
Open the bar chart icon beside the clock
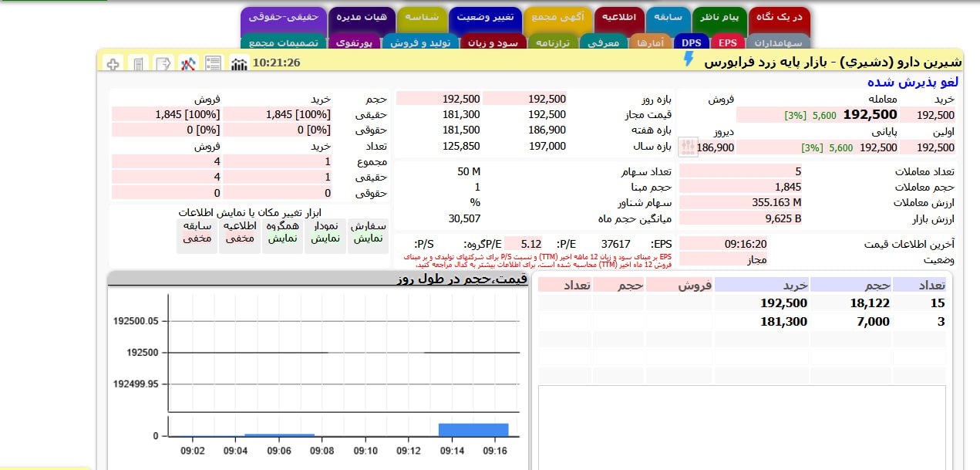[239, 63]
